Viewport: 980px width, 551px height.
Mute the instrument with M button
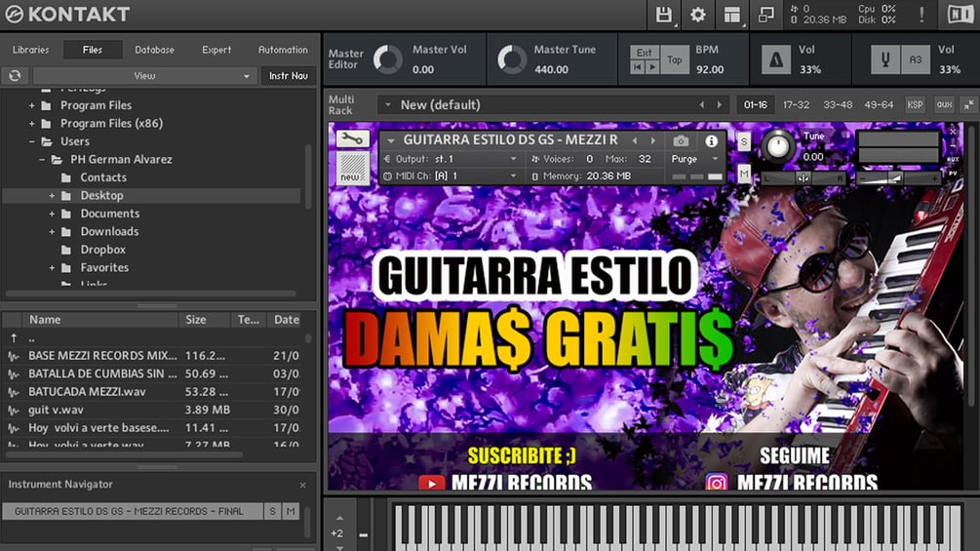pyautogui.click(x=744, y=173)
